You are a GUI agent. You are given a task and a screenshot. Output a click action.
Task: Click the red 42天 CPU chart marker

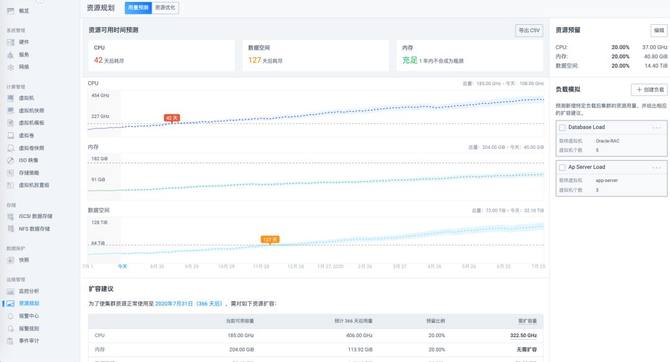pyautogui.click(x=172, y=118)
